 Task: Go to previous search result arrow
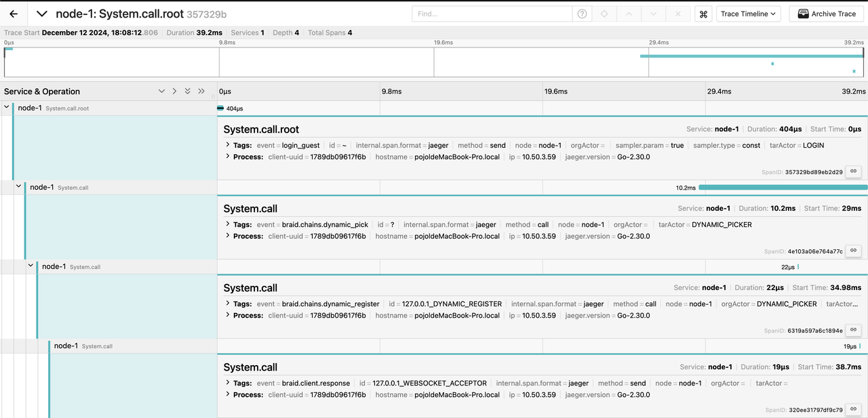click(x=629, y=14)
